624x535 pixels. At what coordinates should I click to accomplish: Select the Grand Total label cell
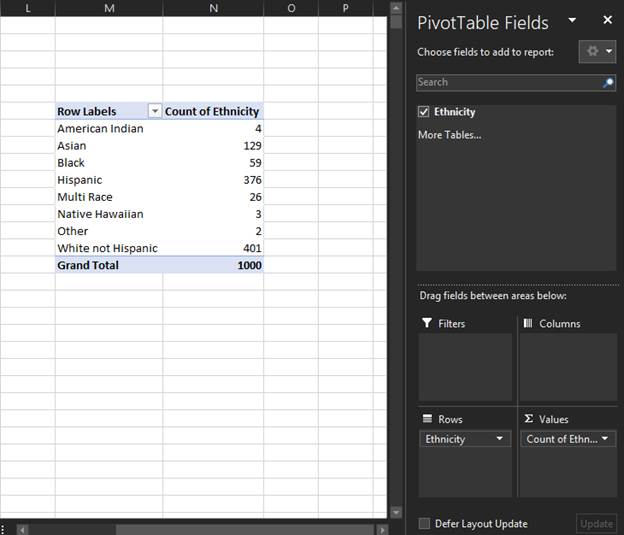pos(109,265)
